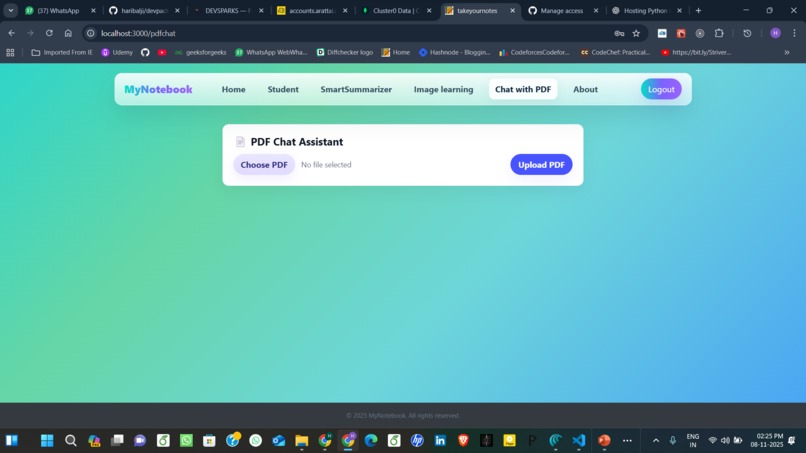Viewport: 806px width, 453px height.
Task: Switch to the Cluster0 Data browser tab
Action: tap(397, 10)
